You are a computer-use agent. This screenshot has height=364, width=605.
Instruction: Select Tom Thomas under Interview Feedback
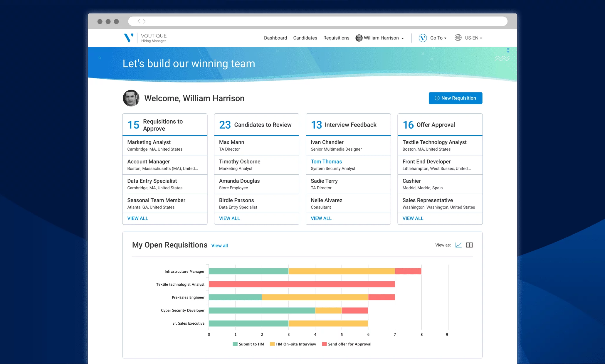326,161
